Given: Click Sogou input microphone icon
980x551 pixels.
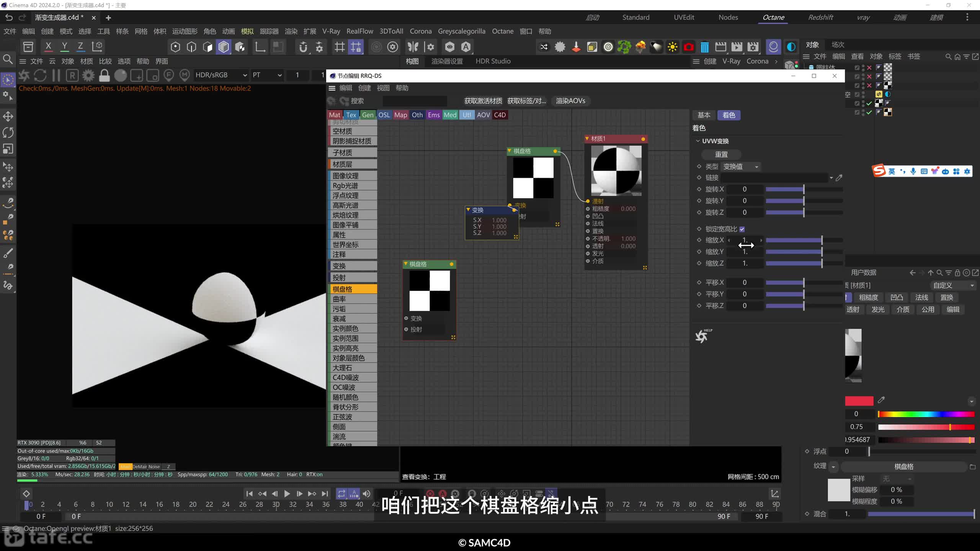Looking at the screenshot, I should (913, 171).
